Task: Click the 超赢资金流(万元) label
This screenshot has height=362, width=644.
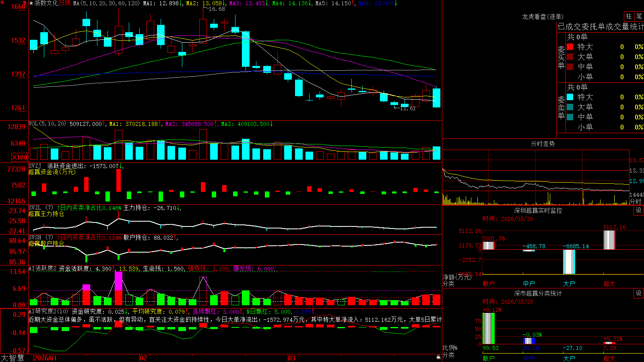Action: (52, 172)
